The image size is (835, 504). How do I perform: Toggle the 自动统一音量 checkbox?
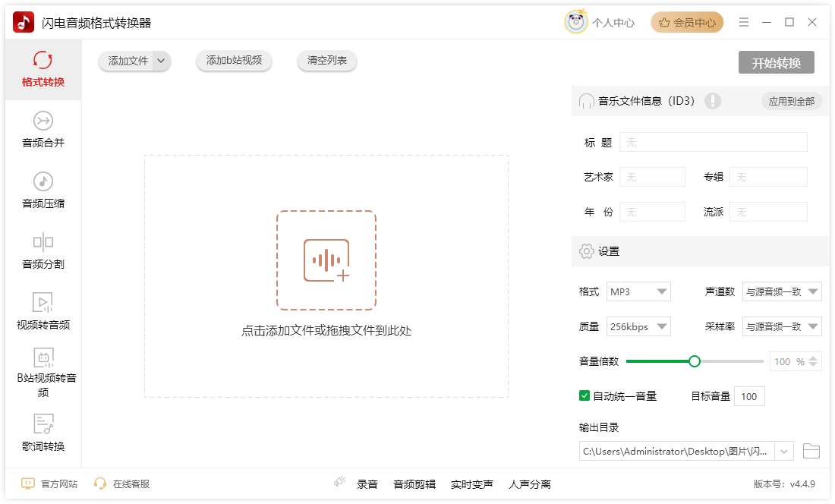click(x=584, y=395)
